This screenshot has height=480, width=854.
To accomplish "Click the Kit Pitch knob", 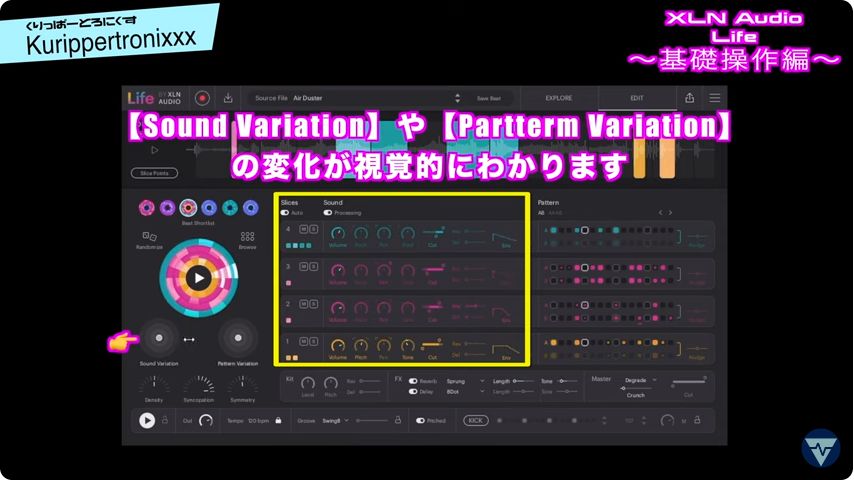I will (x=331, y=383).
